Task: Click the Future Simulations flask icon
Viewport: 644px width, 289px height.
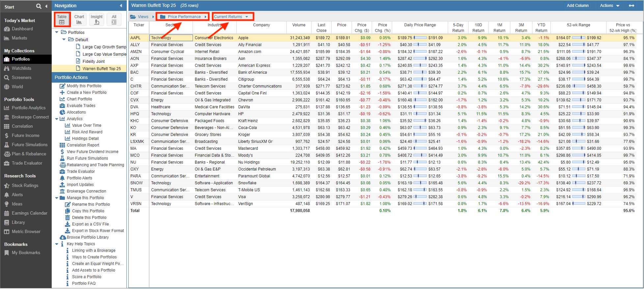Action: tap(7, 145)
